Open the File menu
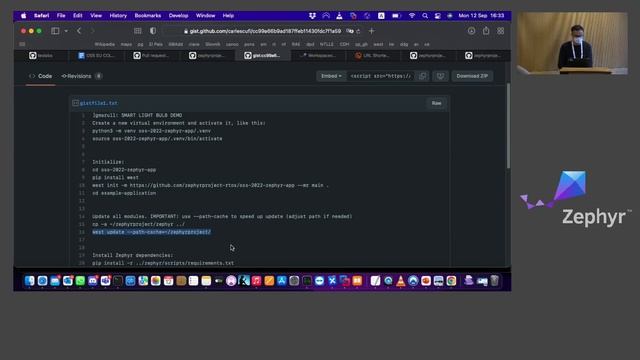The height and width of the screenshot is (360, 640). 61,16
